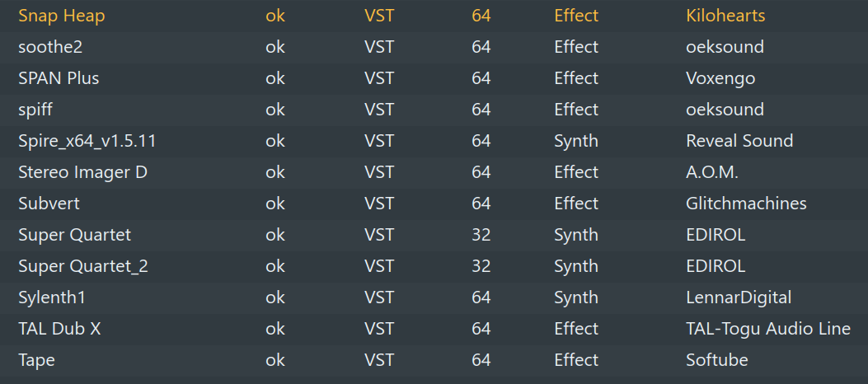Click the Sylenth1 synth name

tap(53, 297)
